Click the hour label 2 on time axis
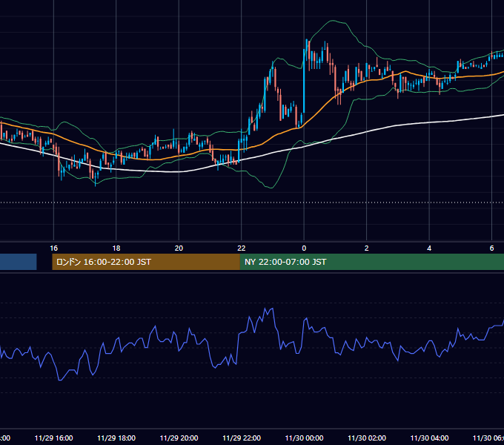Image resolution: width=504 pixels, height=445 pixels. [366, 248]
